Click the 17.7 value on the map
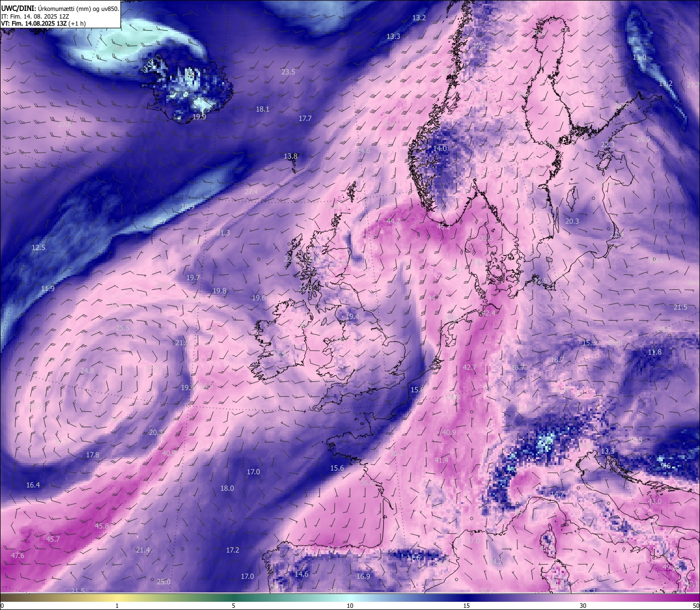The height and width of the screenshot is (610, 700). [305, 119]
